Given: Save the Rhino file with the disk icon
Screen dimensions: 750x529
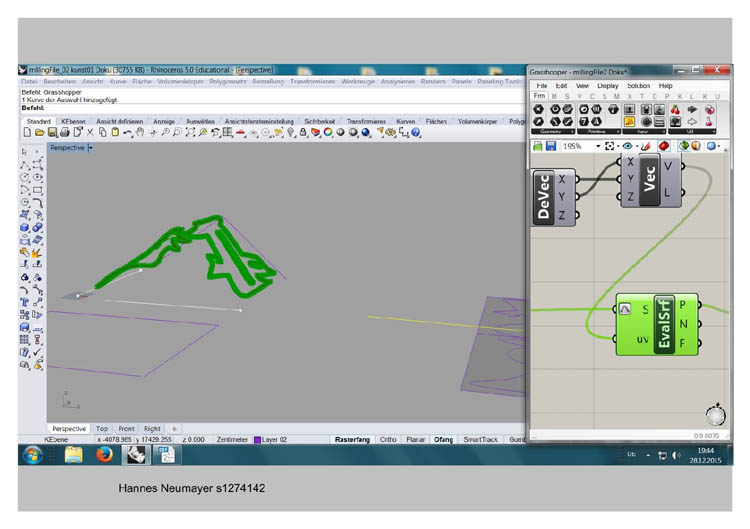Looking at the screenshot, I should (x=52, y=132).
